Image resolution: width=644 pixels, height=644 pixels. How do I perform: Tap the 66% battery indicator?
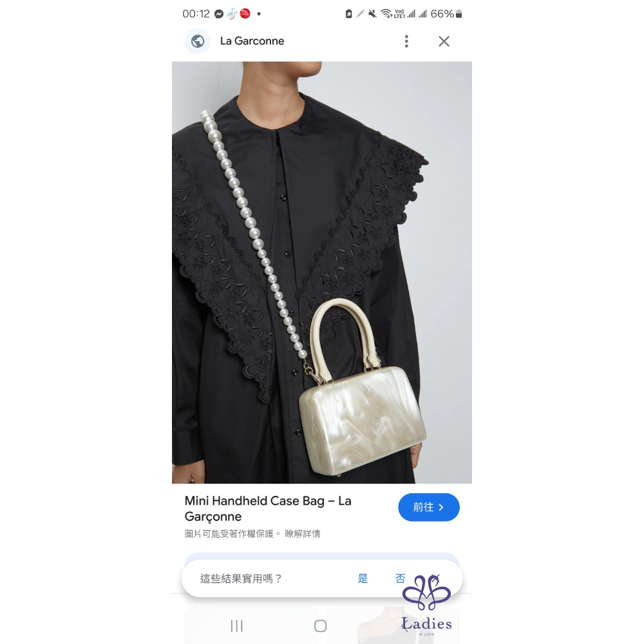coord(446,14)
